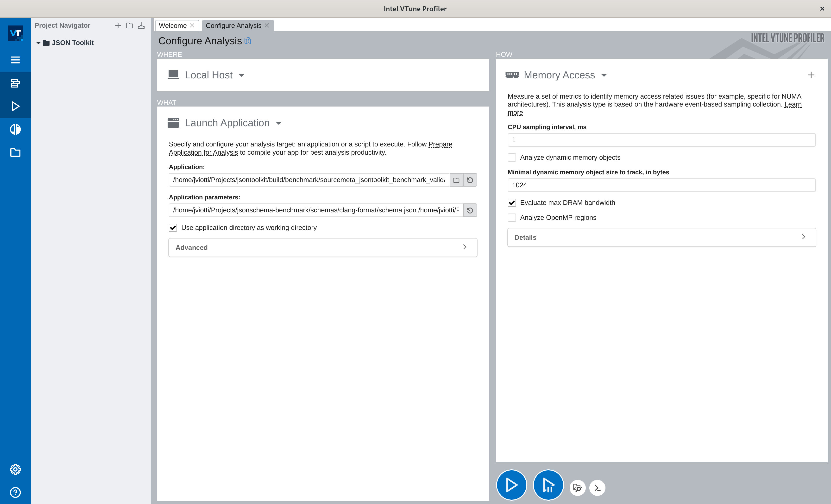831x504 pixels.
Task: Open the Compare Results sidebar icon
Action: point(15,129)
